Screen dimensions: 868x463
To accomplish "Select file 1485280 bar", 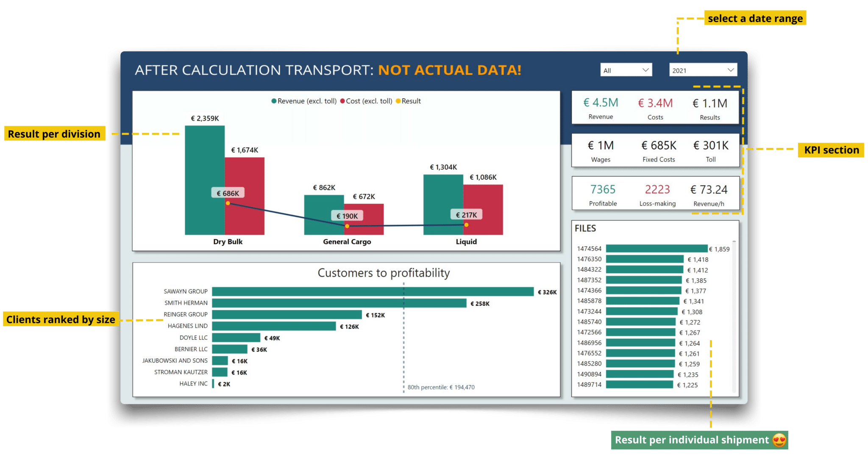I will pos(640,363).
